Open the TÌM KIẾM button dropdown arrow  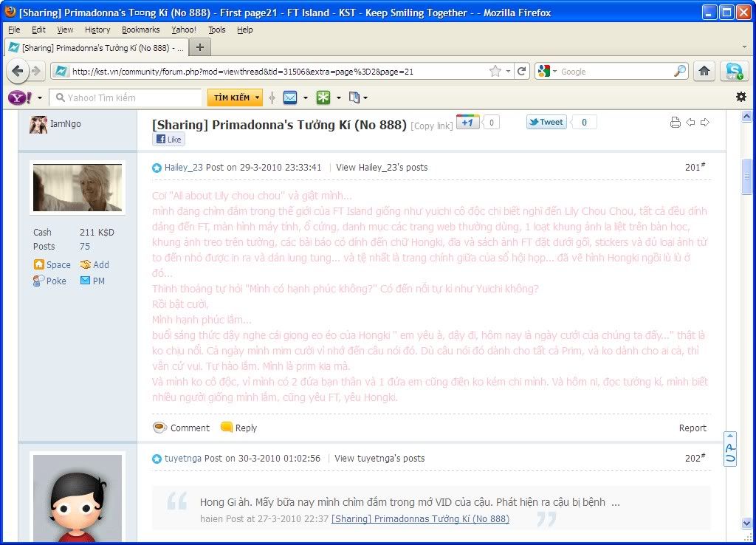coord(257,97)
